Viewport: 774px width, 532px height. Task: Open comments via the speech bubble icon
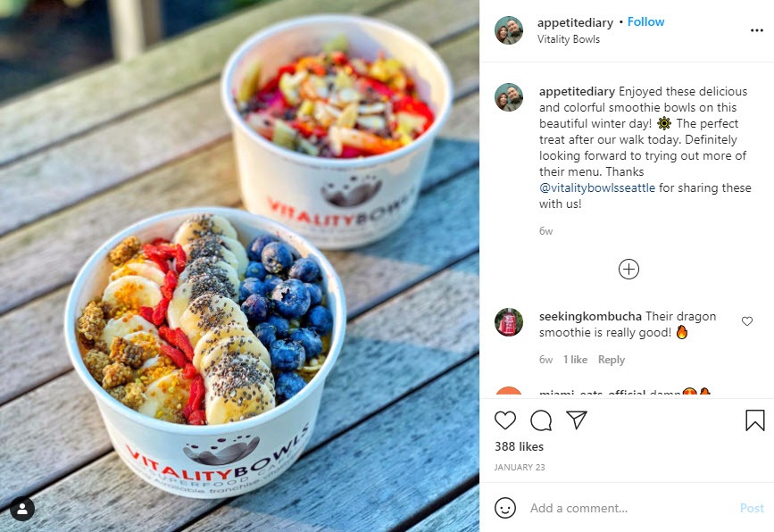coord(541,420)
